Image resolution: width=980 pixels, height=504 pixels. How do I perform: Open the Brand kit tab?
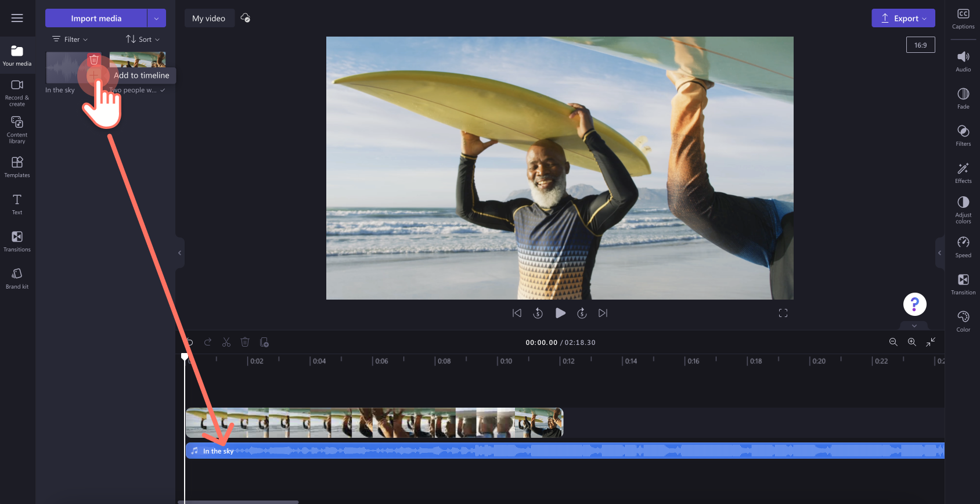[17, 278]
